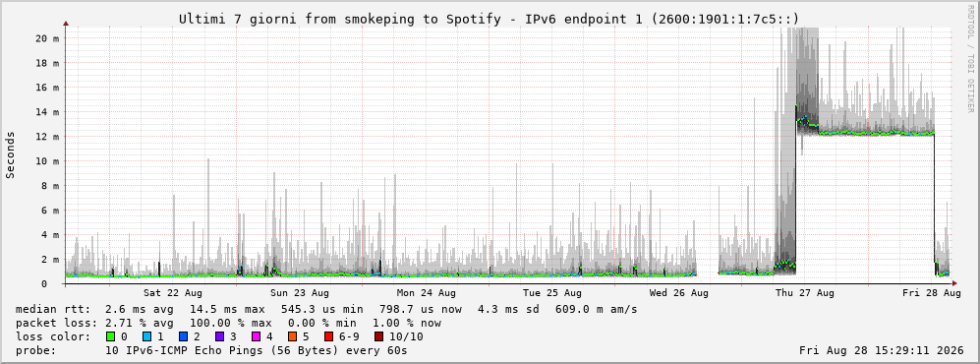The height and width of the screenshot is (364, 980).
Task: Click the magenta loss color 4 swatch
Action: (x=255, y=337)
